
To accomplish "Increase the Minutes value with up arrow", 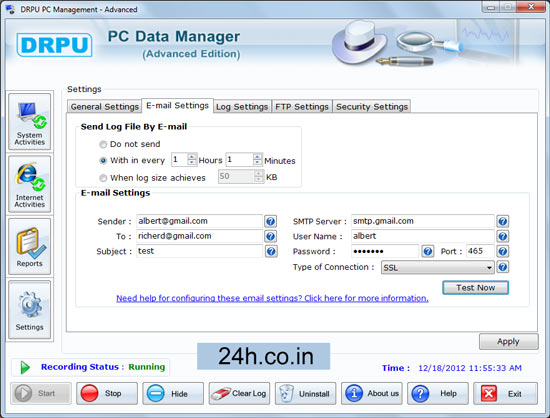I will (257, 156).
